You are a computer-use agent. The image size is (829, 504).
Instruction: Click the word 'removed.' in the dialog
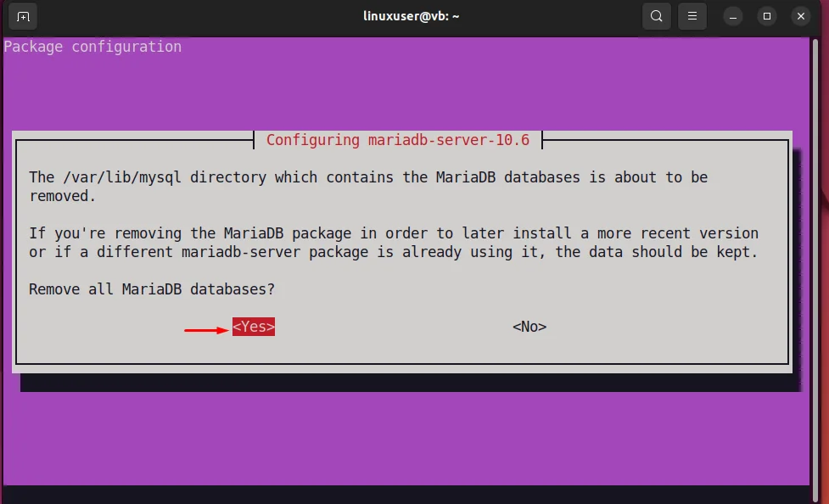(x=63, y=196)
